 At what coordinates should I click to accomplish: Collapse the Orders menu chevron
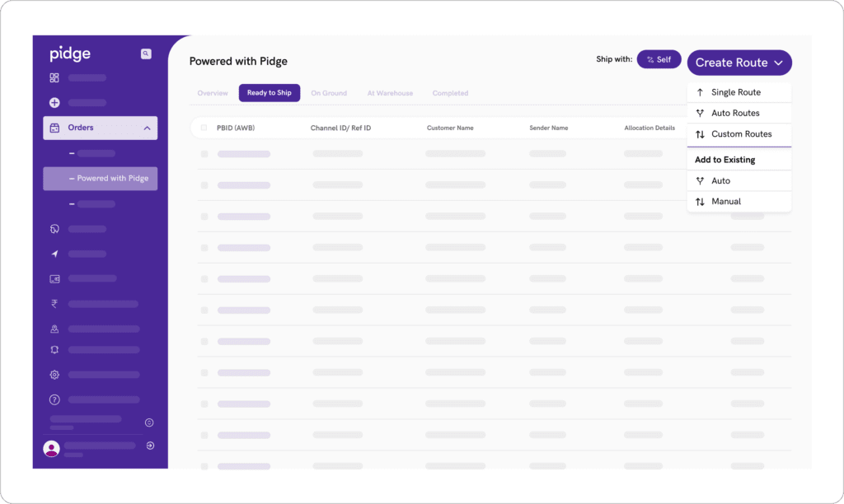tap(147, 128)
